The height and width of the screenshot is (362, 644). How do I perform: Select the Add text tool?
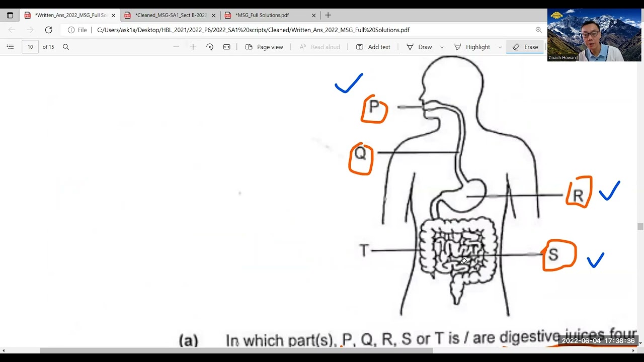pyautogui.click(x=373, y=47)
